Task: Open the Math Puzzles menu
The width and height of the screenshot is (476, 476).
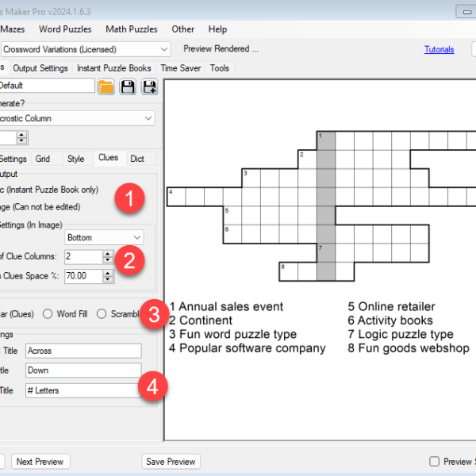Action: coord(132,29)
